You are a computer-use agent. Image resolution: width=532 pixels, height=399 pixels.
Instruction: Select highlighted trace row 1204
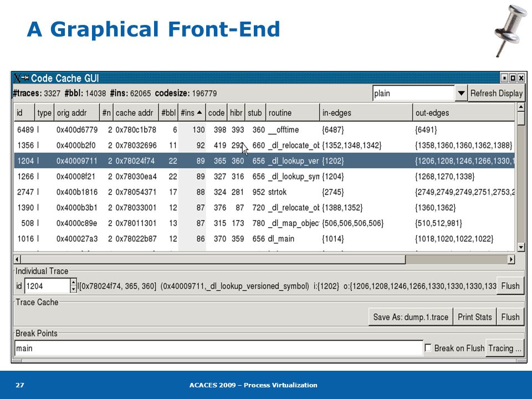pyautogui.click(x=264, y=161)
